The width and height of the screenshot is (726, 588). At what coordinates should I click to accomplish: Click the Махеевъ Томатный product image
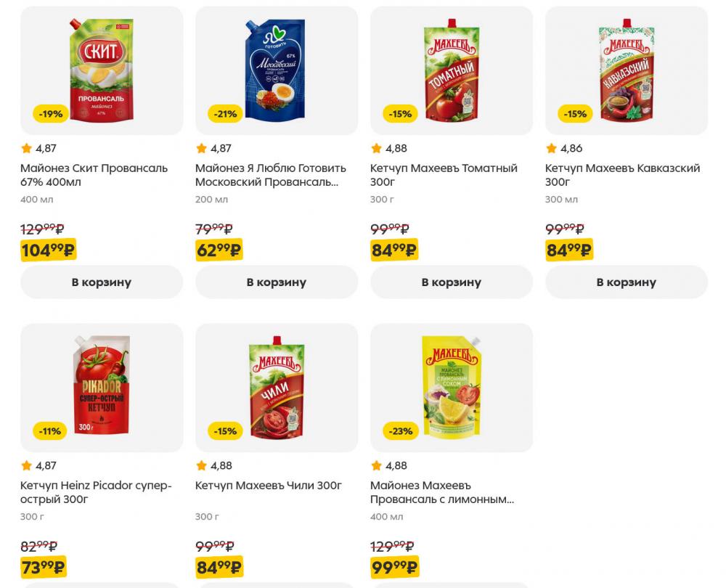pyautogui.click(x=451, y=70)
